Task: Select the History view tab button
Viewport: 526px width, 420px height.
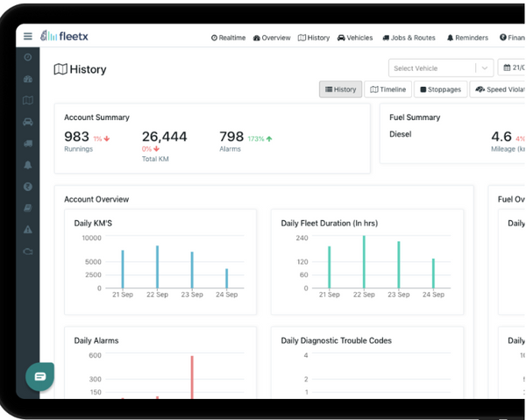Action: pos(340,89)
